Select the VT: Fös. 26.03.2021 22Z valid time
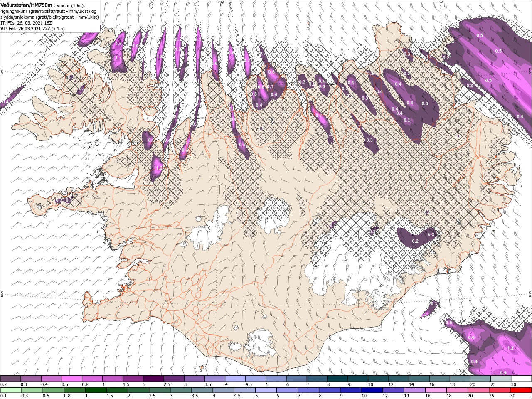532x399 pixels. click(x=25, y=29)
